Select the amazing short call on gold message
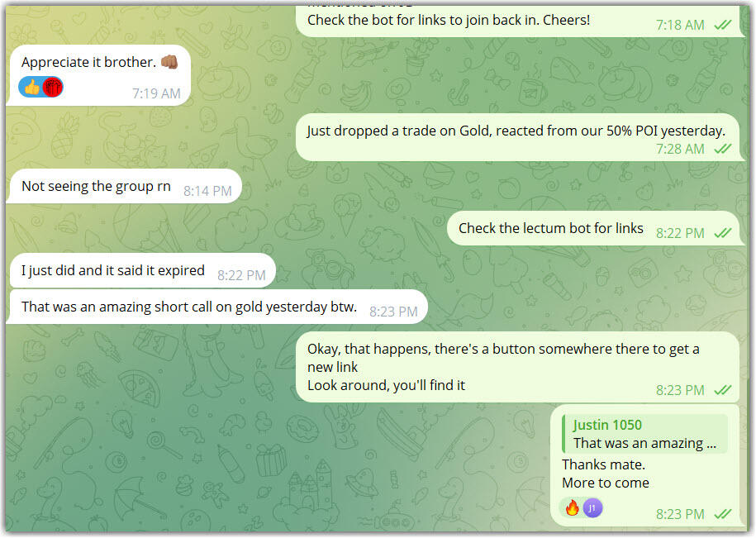 217,307
